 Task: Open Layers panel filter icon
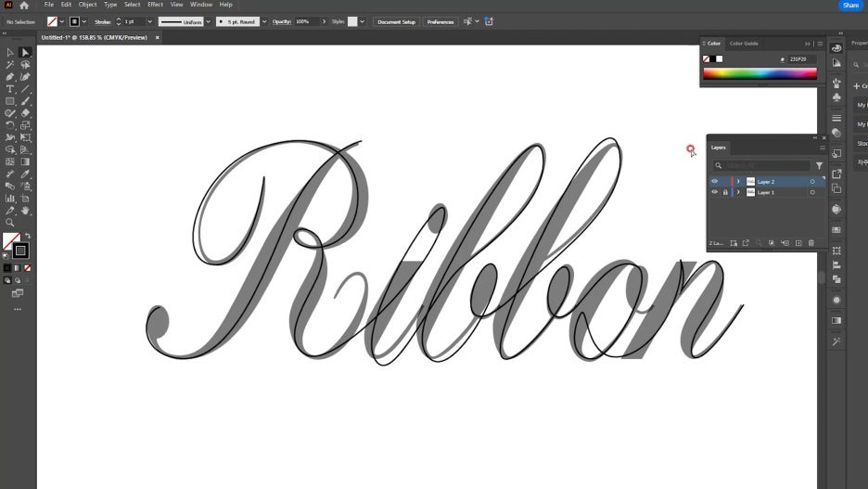tap(819, 165)
